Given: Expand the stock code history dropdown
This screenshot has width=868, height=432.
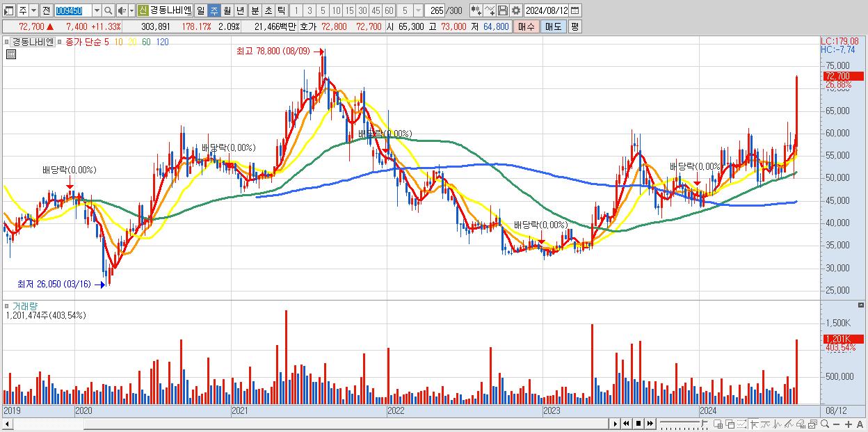Looking at the screenshot, I should (97, 10).
